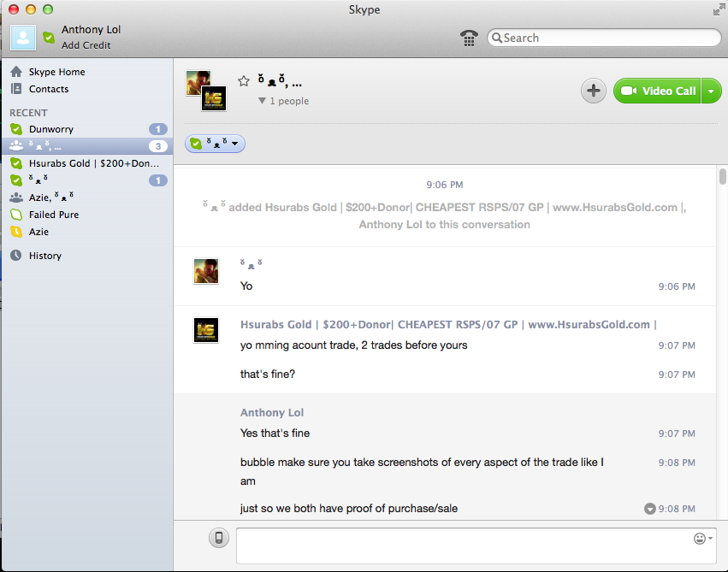Open Contacts list

point(48,89)
